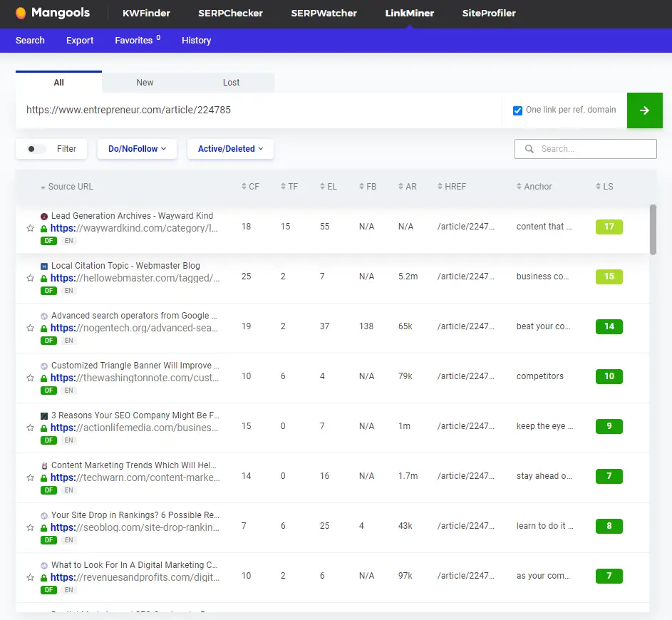
Task: Star the Wayward Kind lead generation row
Action: coord(30,228)
